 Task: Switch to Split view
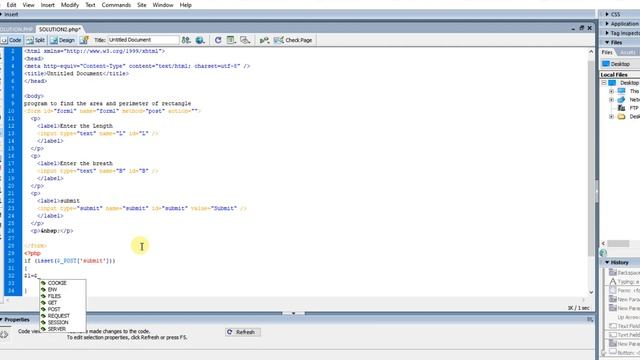pyautogui.click(x=36, y=40)
